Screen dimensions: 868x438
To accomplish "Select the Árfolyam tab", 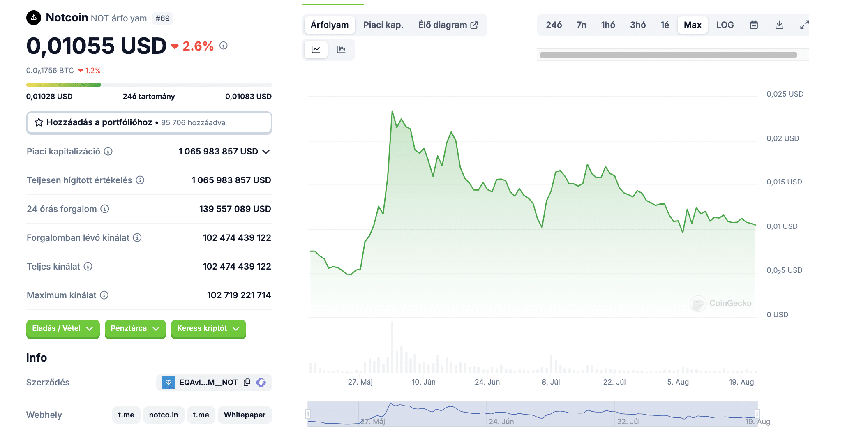I will click(330, 25).
